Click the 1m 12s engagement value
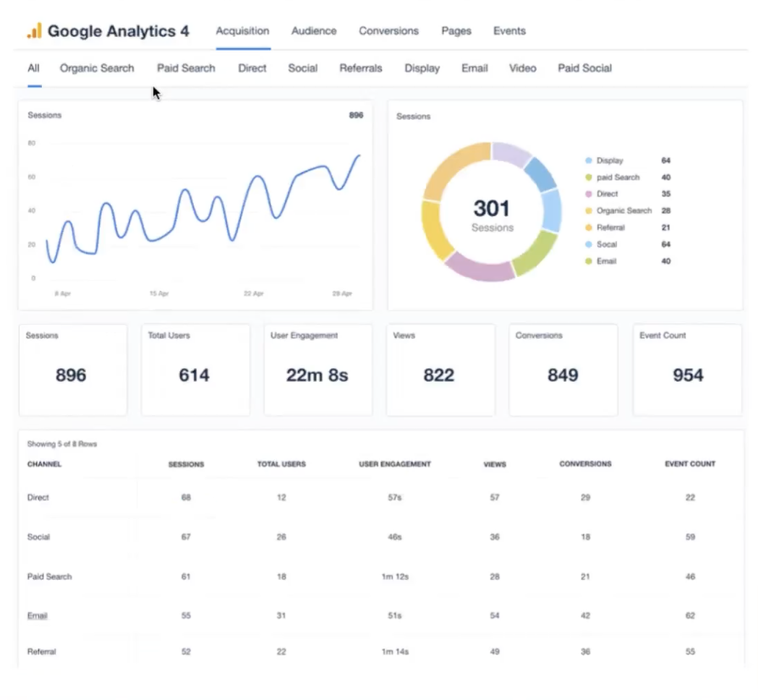Viewport: 758px width, 700px height. [x=395, y=577]
